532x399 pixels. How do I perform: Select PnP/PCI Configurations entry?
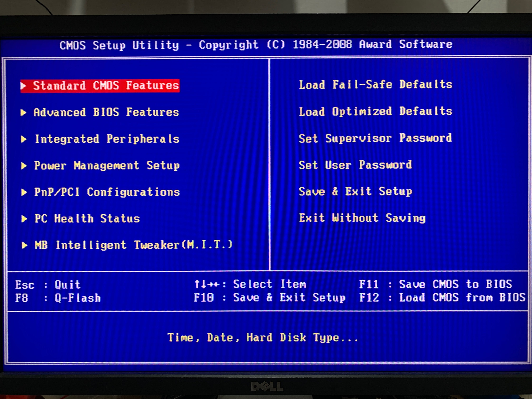click(107, 192)
